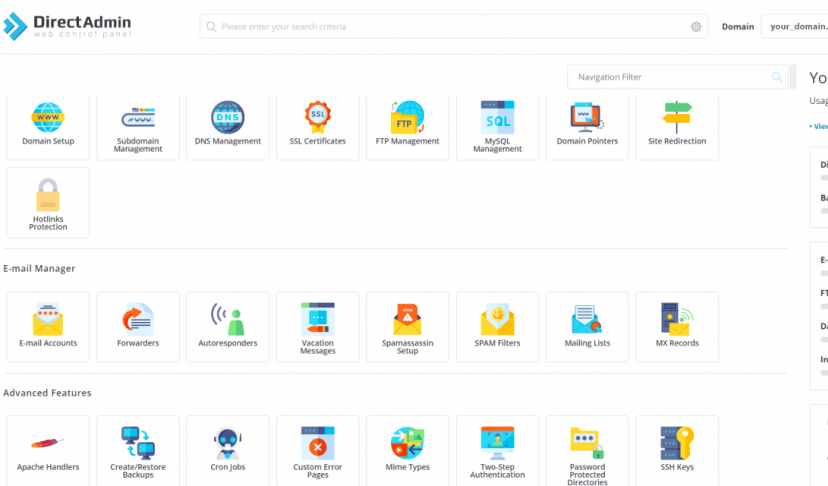Open FTP Management
The height and width of the screenshot is (486, 828).
click(407, 124)
